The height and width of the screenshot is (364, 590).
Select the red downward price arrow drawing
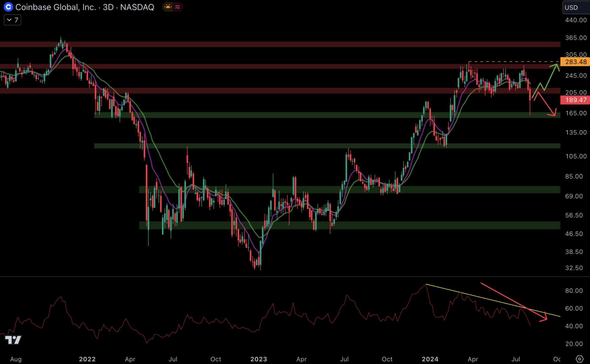click(546, 104)
